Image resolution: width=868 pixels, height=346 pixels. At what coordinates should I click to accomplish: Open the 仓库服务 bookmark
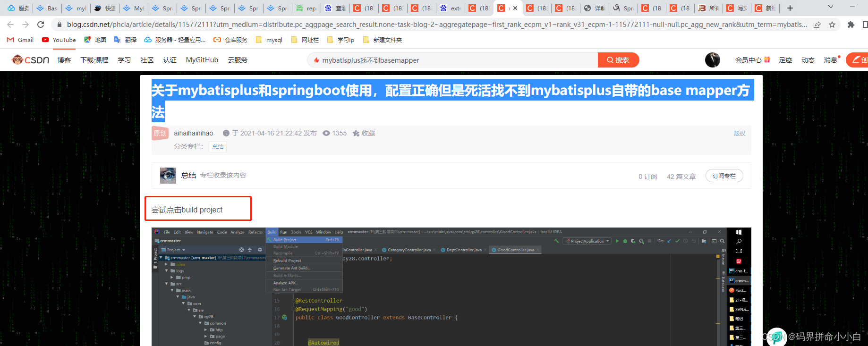(x=230, y=40)
